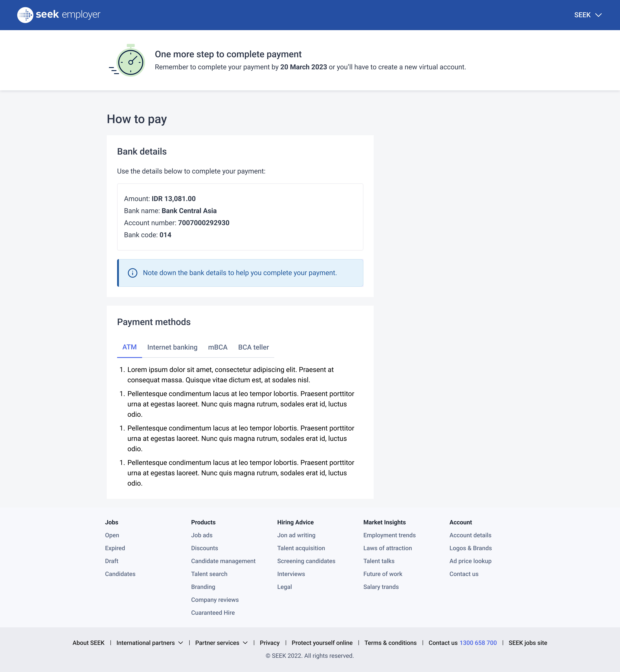Switch to the mBCA tab
Image resolution: width=620 pixels, height=672 pixels.
[217, 347]
